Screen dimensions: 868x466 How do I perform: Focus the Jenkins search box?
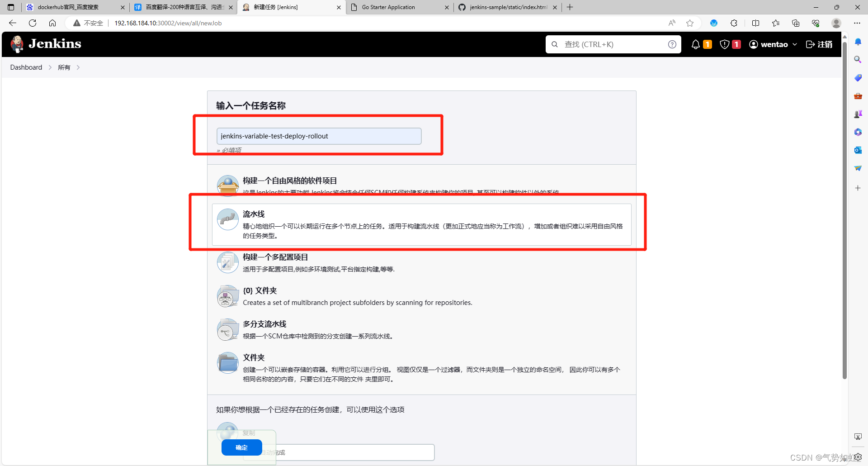click(613, 44)
